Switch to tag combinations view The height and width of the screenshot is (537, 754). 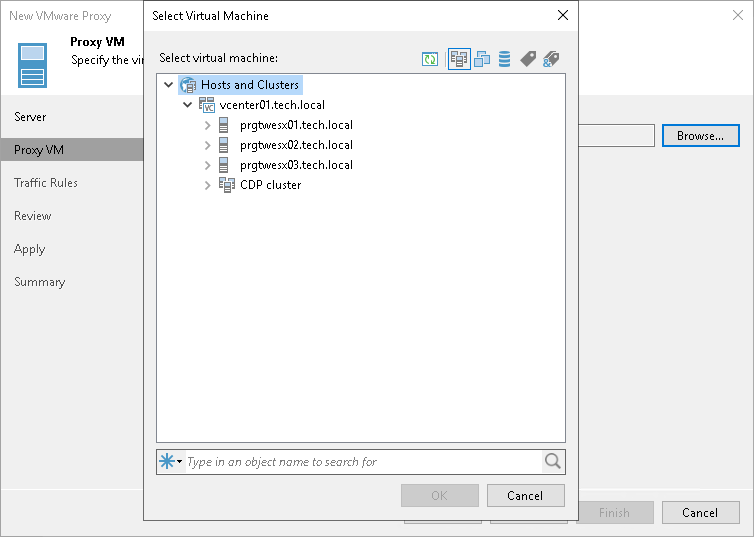(551, 59)
